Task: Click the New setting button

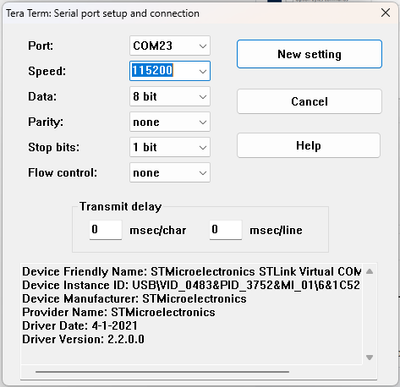Action: click(309, 54)
